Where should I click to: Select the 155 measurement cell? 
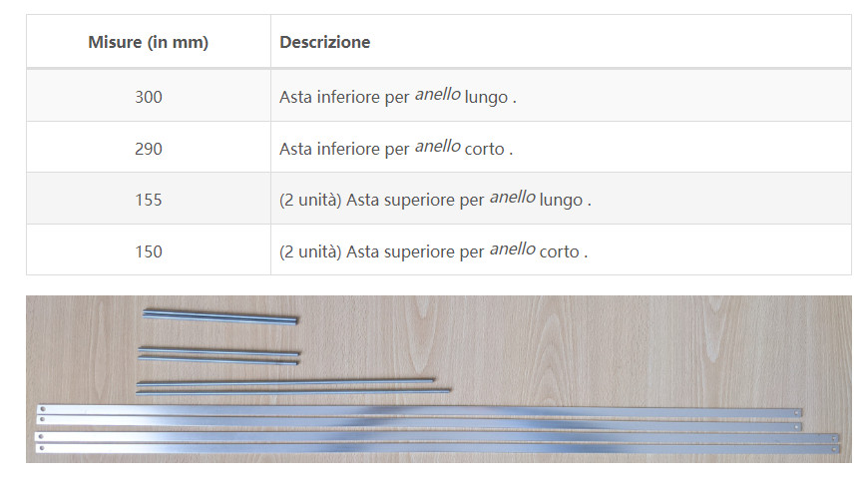tap(149, 200)
